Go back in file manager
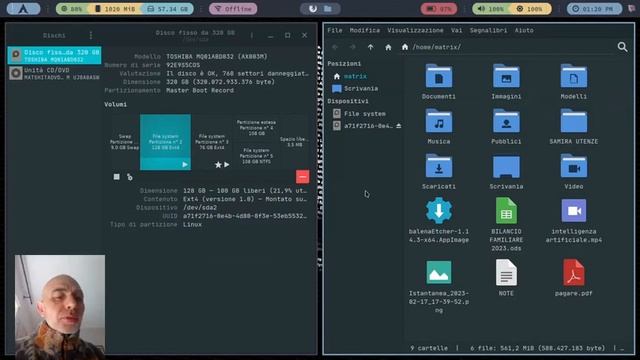 pyautogui.click(x=335, y=47)
